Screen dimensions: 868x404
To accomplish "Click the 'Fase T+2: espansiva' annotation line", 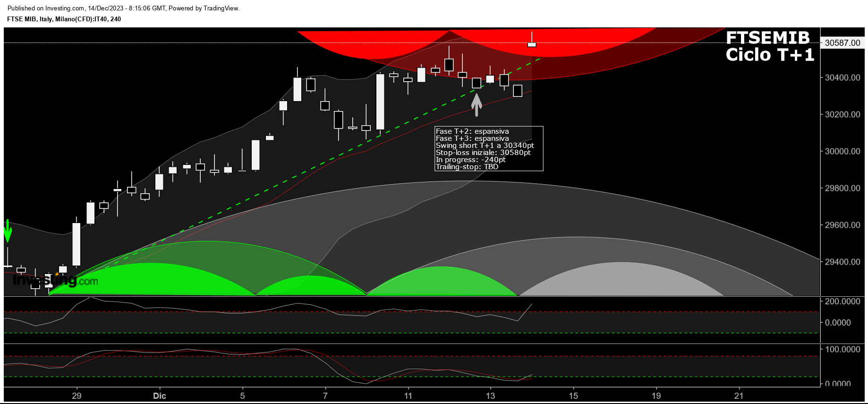I will pos(472,131).
